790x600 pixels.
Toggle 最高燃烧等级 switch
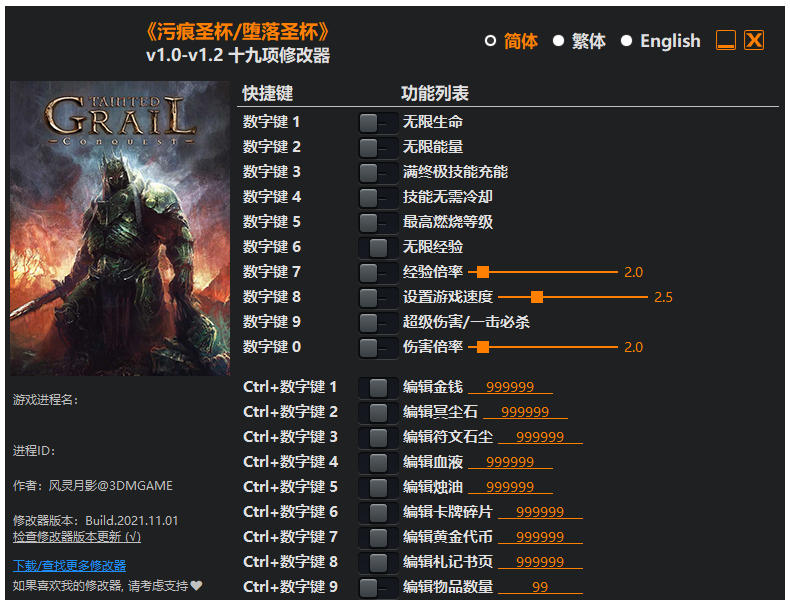click(x=378, y=223)
